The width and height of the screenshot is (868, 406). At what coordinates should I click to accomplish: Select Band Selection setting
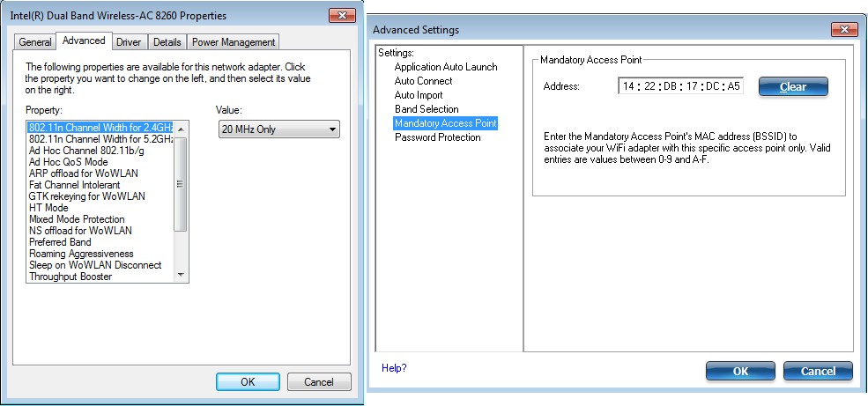point(427,109)
